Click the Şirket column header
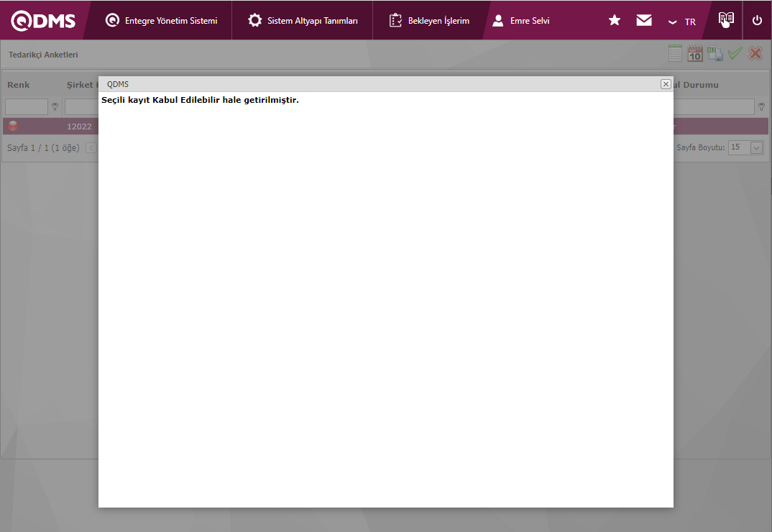Viewport: 772px width, 532px height. (x=82, y=85)
